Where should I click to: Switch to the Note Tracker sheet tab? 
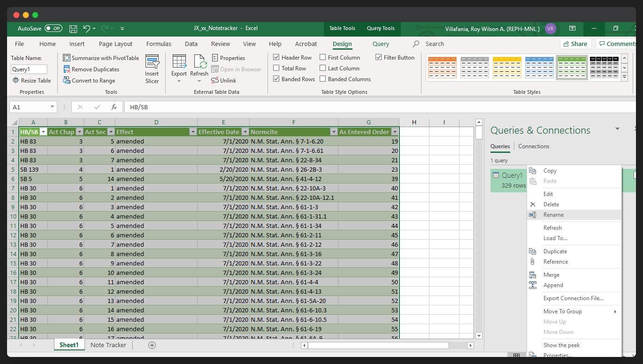coord(108,345)
